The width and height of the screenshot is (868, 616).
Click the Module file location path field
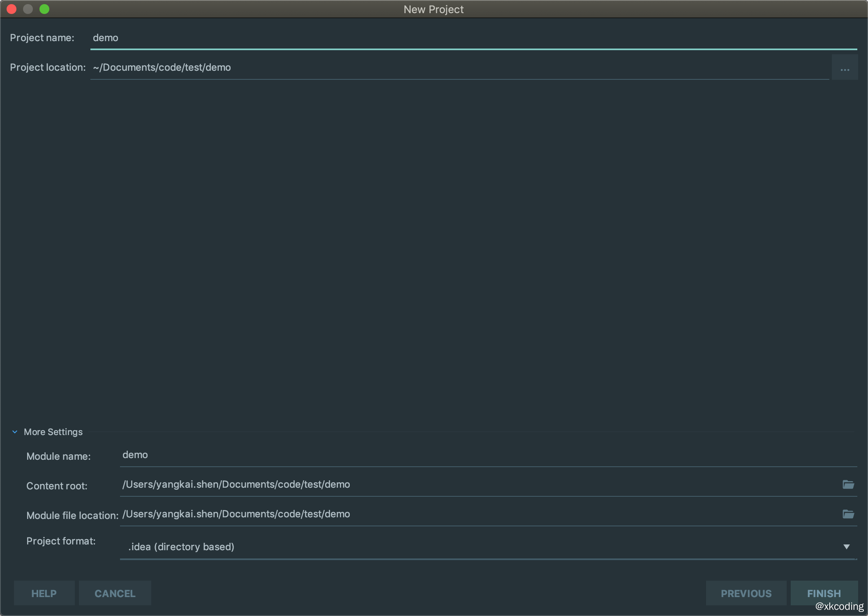(477, 514)
